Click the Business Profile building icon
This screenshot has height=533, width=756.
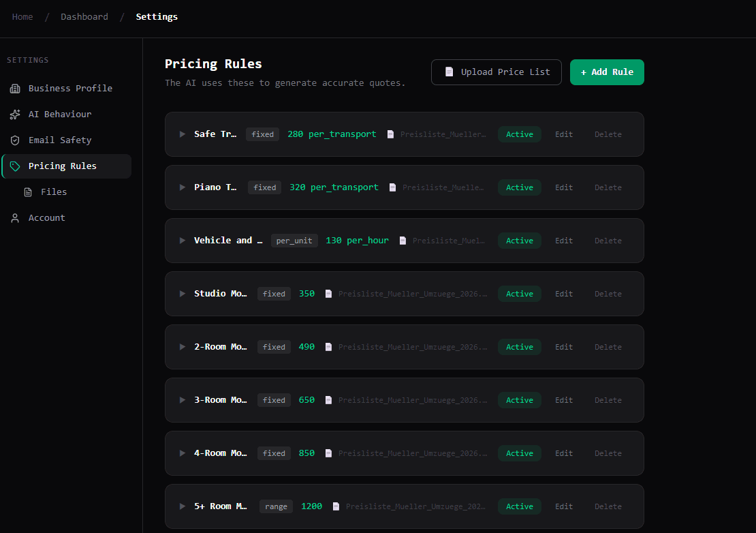15,89
